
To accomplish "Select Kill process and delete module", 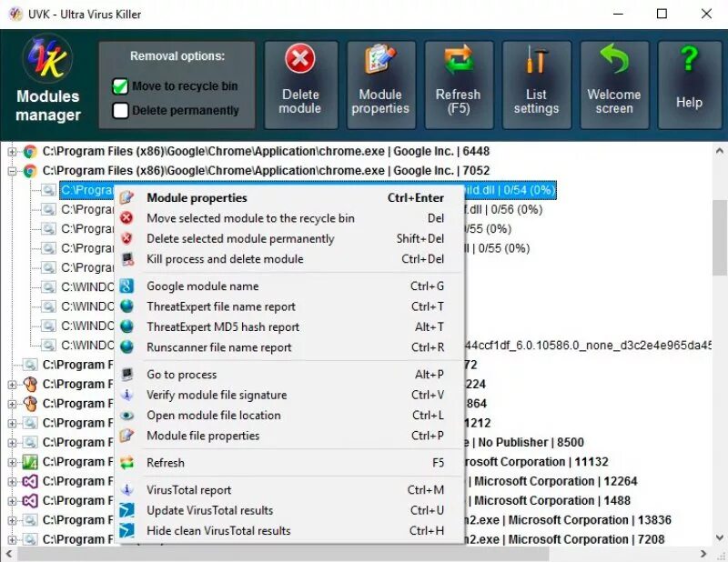I will 289,259.
